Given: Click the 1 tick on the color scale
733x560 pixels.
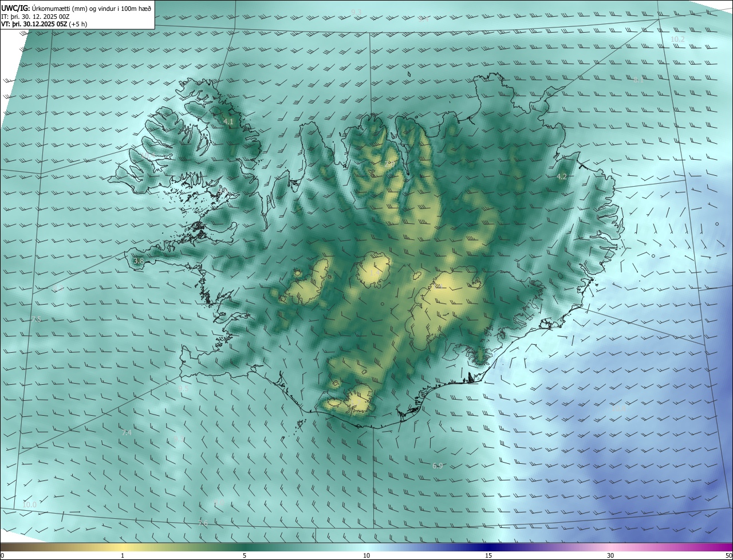Looking at the screenshot, I should [123, 556].
